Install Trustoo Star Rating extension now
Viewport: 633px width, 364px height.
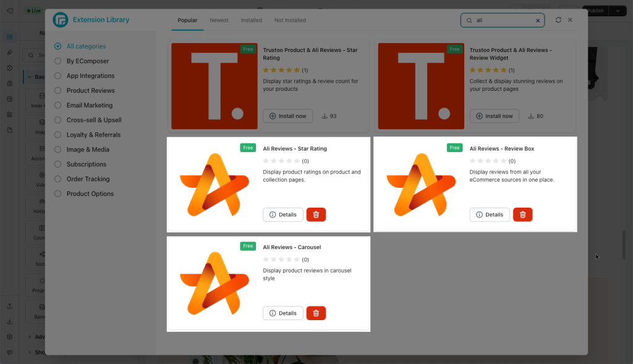(x=288, y=116)
